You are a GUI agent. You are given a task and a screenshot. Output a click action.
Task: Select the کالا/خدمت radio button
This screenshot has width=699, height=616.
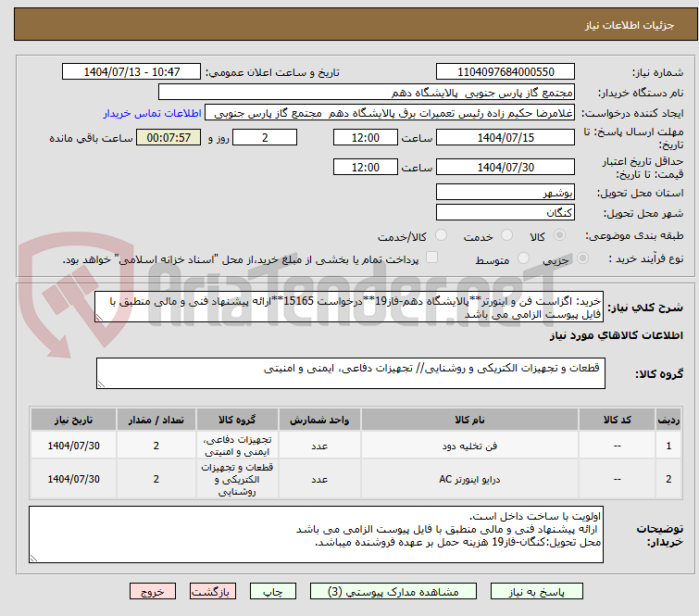pyautogui.click(x=441, y=235)
